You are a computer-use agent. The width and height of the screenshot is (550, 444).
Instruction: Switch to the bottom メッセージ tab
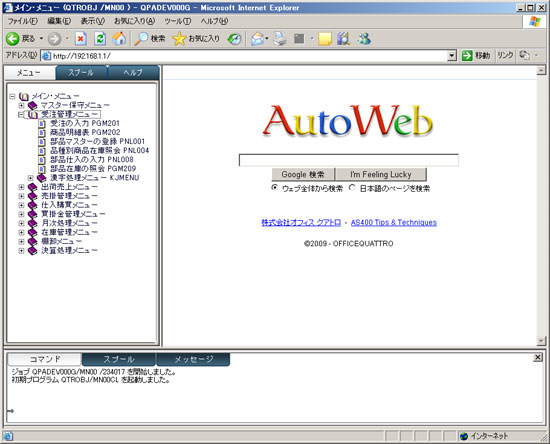(x=193, y=359)
